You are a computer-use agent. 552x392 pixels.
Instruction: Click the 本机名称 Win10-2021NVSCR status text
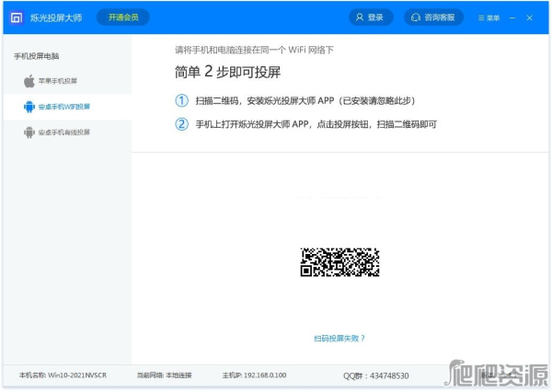pos(63,375)
